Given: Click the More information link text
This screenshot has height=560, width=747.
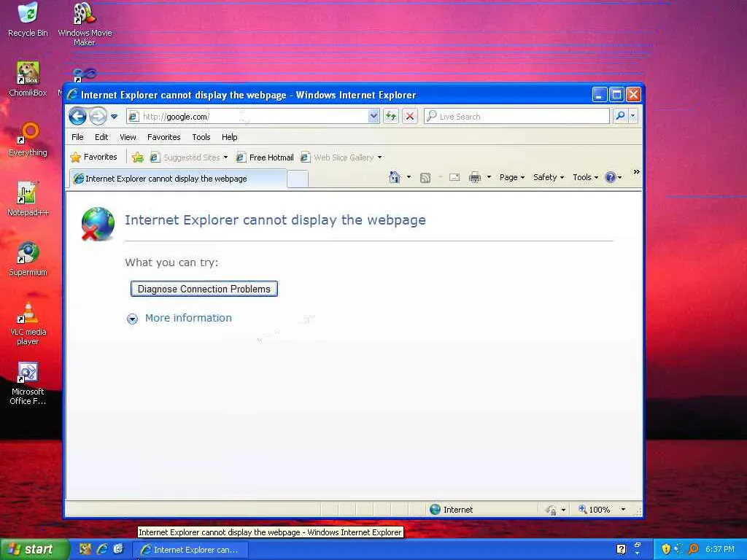Looking at the screenshot, I should [x=188, y=318].
